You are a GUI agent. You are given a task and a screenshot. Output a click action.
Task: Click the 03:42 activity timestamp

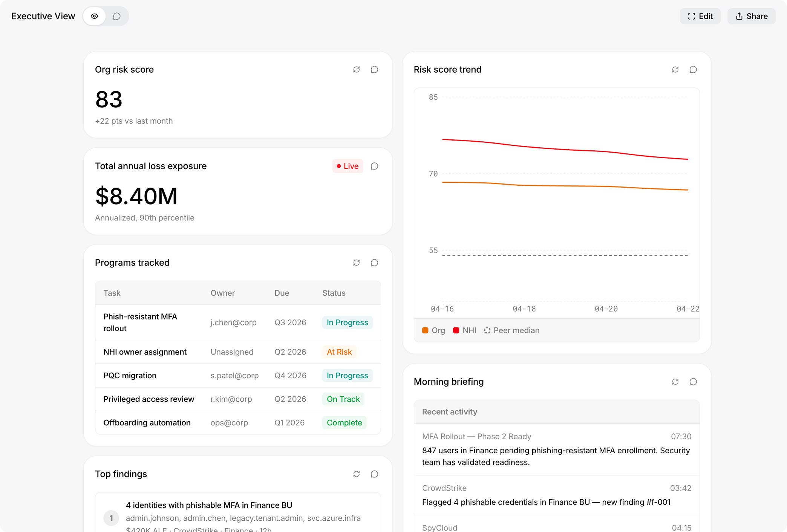pos(681,488)
